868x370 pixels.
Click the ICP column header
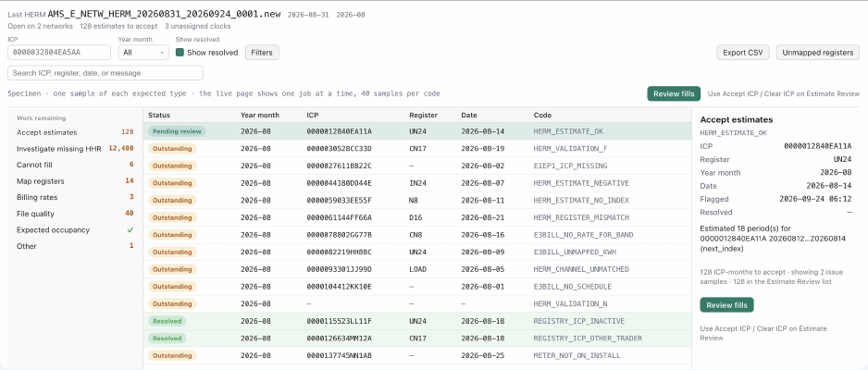tap(312, 115)
